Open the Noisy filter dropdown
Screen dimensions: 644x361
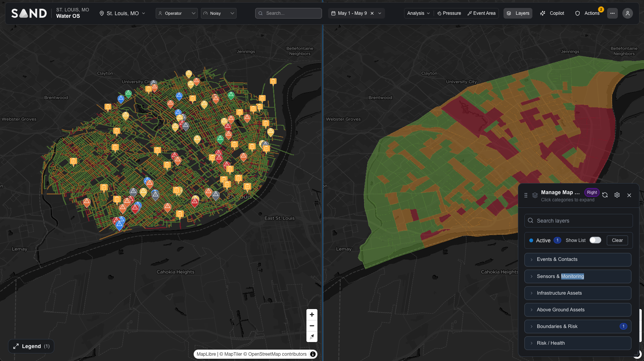[219, 13]
